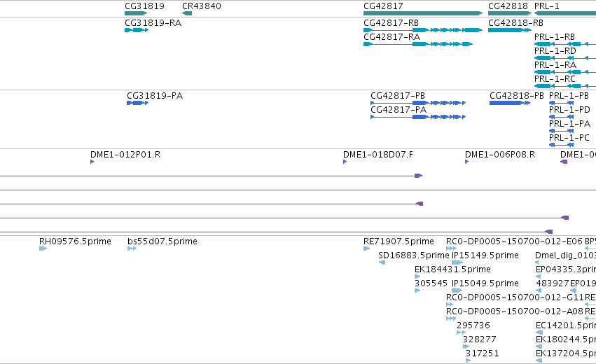Click the PRL-1 gene label

point(546,6)
